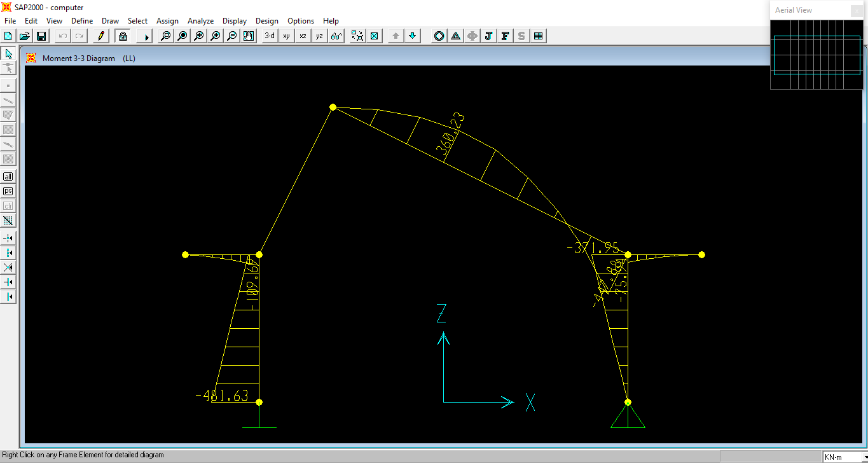Activate the Pan tool

pyautogui.click(x=248, y=36)
